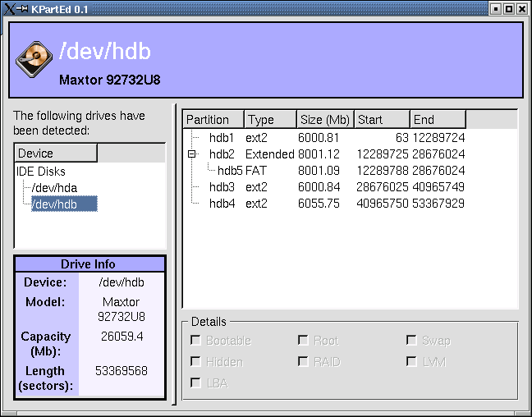
Task: Click the vertical splitter between panels
Action: (174, 254)
